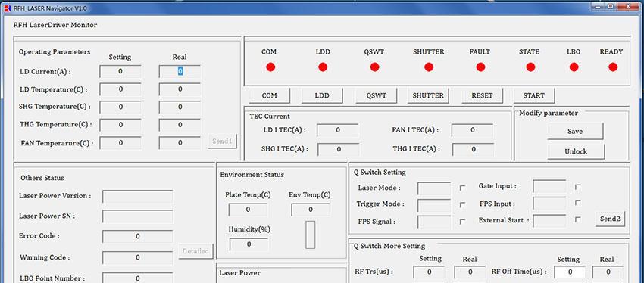Click the RFH app logo in title bar

(7, 8)
